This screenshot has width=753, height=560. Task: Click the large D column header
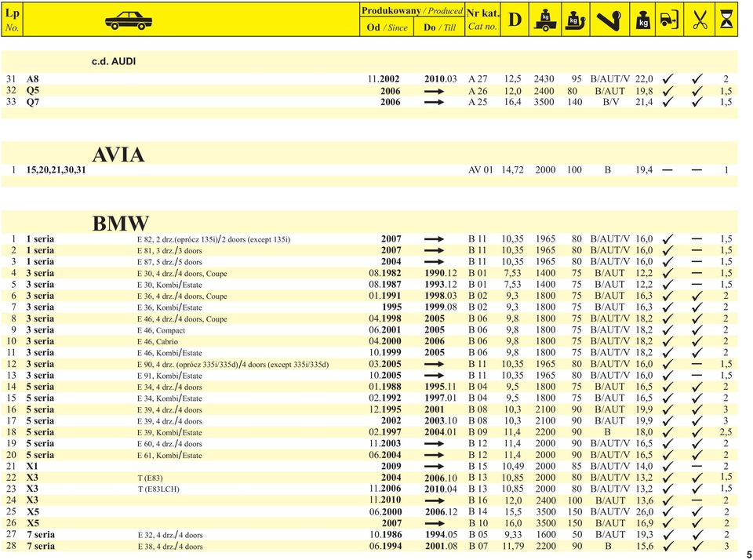[515, 20]
